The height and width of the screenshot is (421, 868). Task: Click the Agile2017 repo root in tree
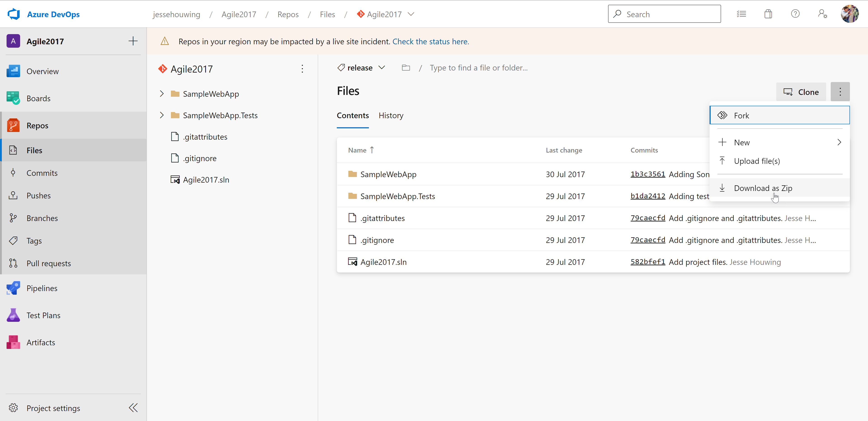tap(191, 69)
